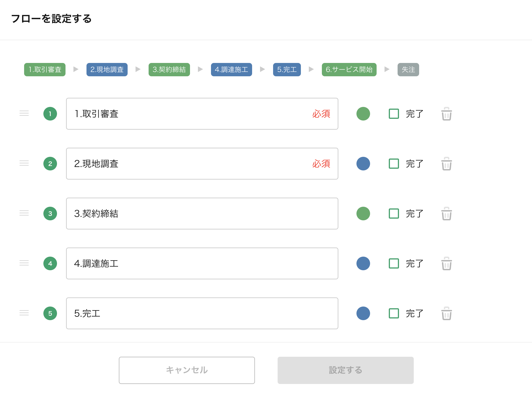Toggle 完了 checkbox for 3.契約締結
The image size is (532, 397).
(394, 214)
